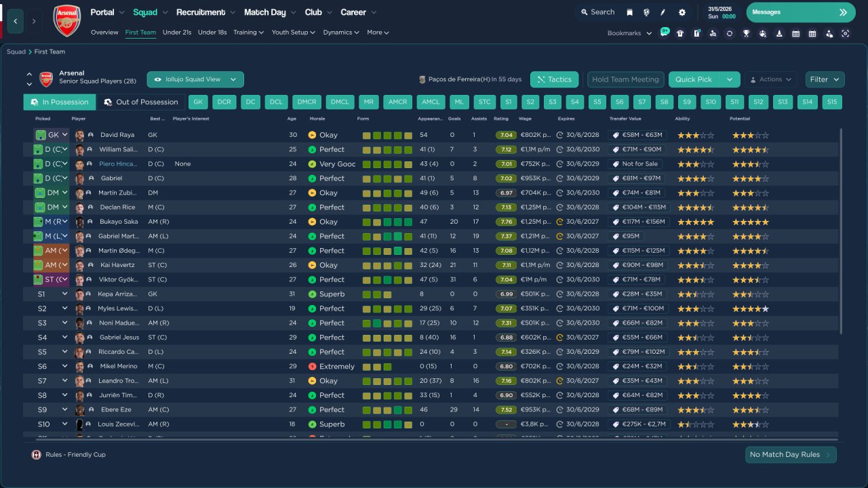Click the world globe icon
The height and width of the screenshot is (488, 868).
646,12
